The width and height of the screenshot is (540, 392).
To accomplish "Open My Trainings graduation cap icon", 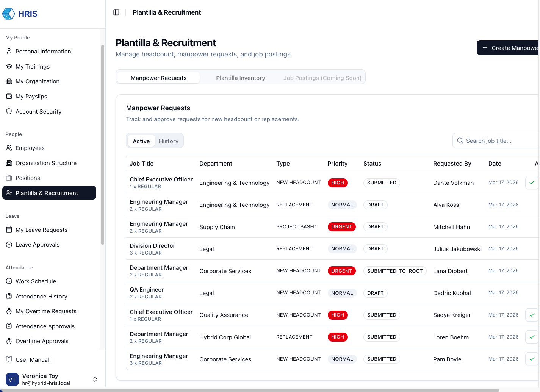I will [9, 66].
